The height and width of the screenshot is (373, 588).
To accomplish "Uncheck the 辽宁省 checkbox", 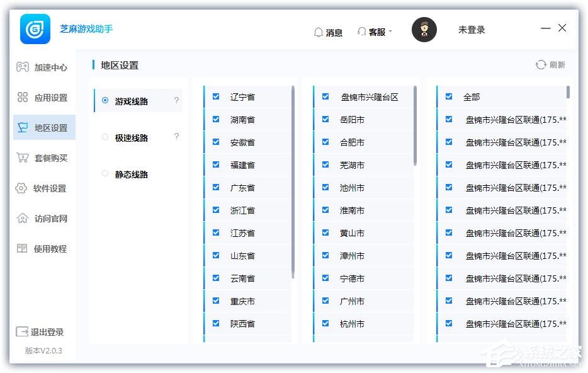I will pyautogui.click(x=216, y=97).
